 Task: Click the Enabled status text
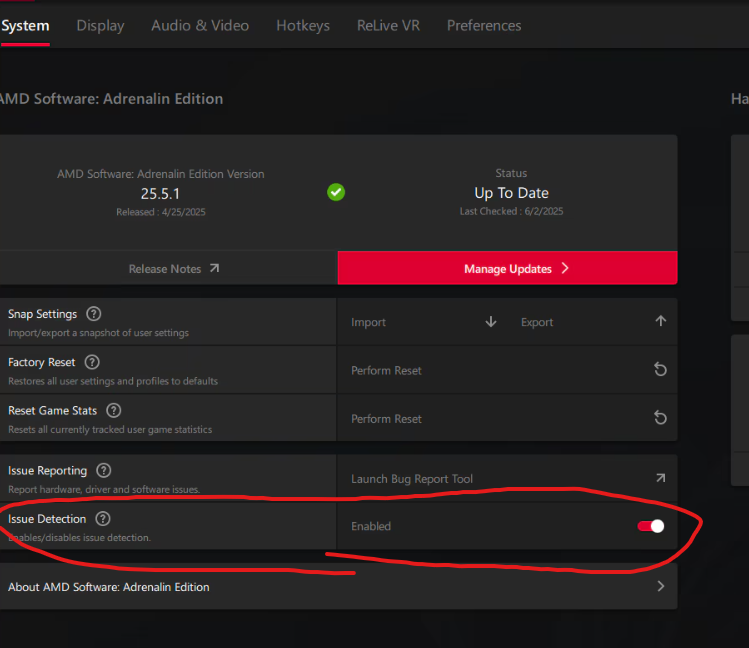coord(371,526)
